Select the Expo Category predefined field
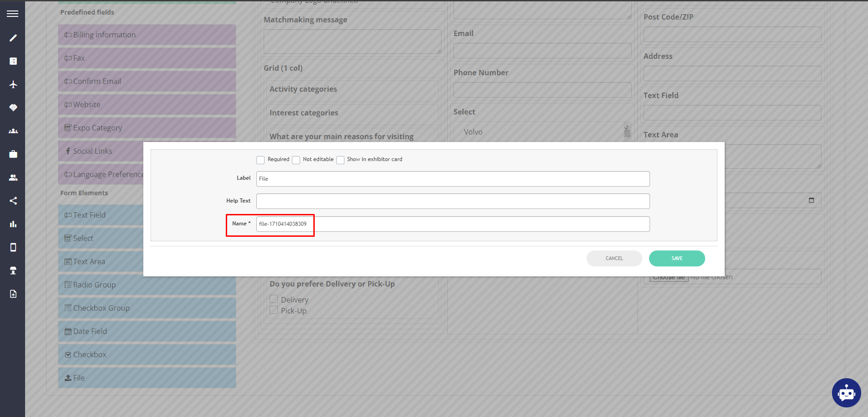This screenshot has width=868, height=417. (x=147, y=128)
